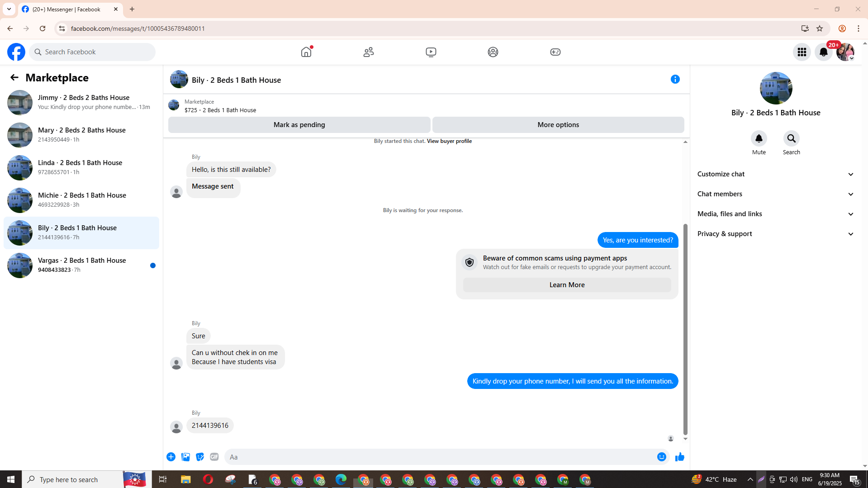Open weather widget showing 42°C Haze
The image size is (868, 488).
[714, 479]
